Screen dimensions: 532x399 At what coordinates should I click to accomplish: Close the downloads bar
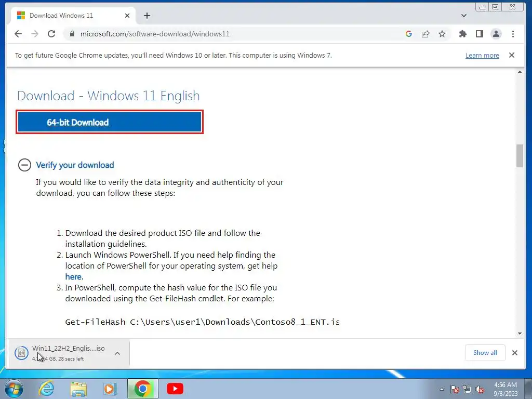pyautogui.click(x=515, y=353)
